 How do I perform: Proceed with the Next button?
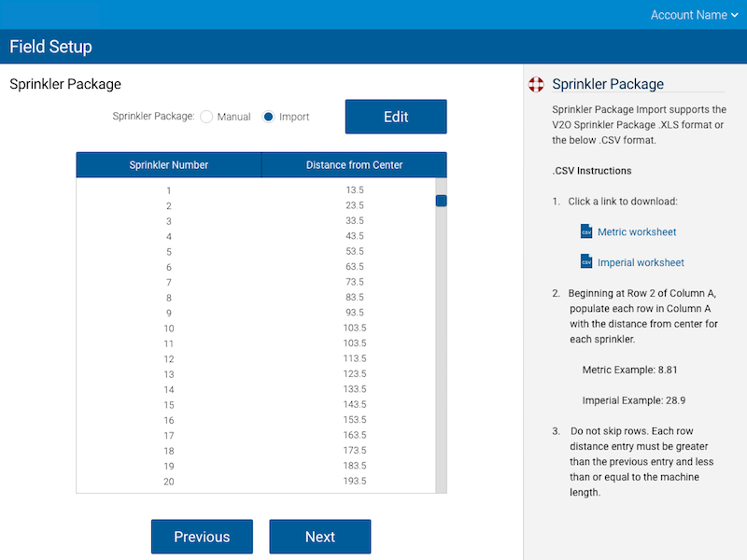point(320,537)
